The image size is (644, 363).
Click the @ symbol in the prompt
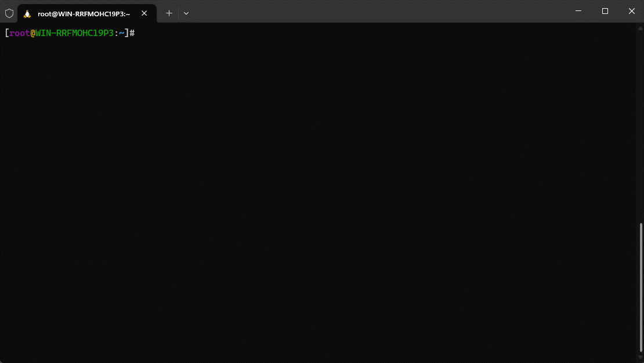click(x=32, y=33)
